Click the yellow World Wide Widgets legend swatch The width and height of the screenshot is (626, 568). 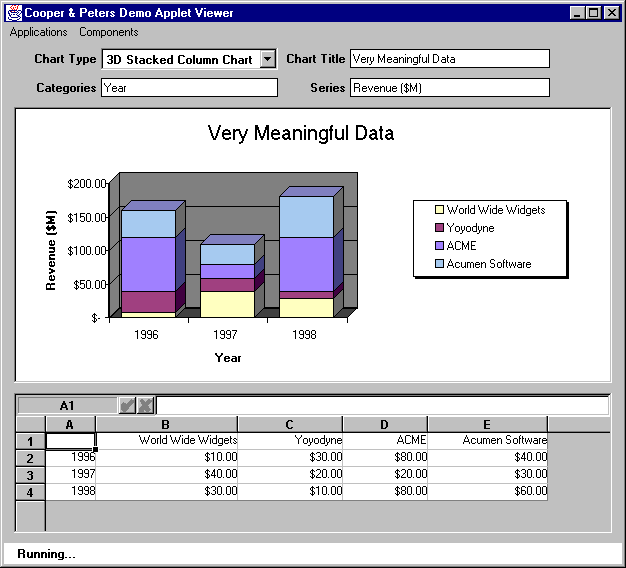click(439, 210)
